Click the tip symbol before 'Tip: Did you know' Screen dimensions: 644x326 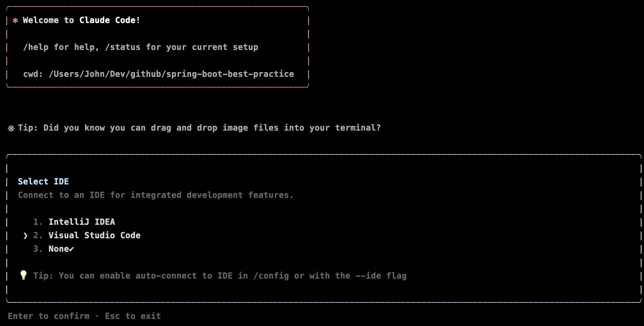tap(11, 128)
